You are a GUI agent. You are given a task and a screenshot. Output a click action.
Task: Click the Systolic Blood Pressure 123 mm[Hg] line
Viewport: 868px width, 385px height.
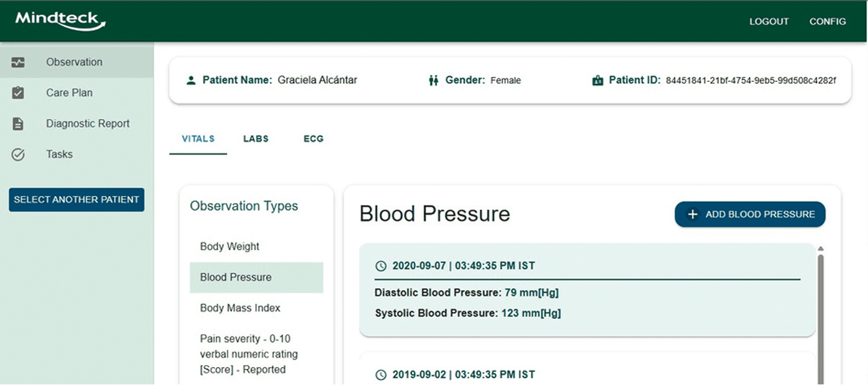tap(468, 314)
